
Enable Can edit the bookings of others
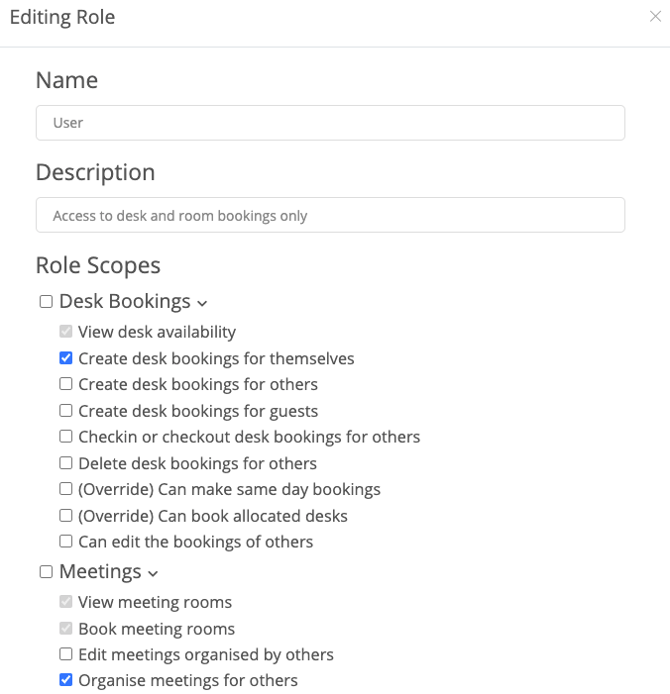[66, 542]
